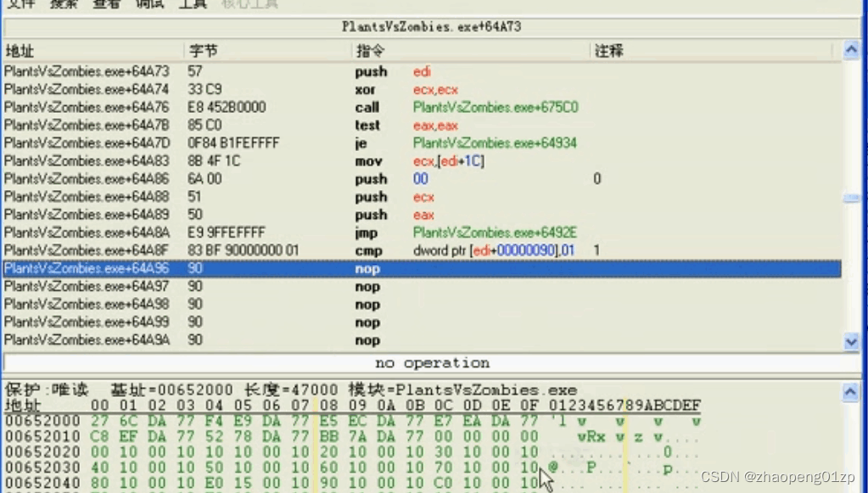Select the push ecx row
The image size is (868, 493).
point(423,196)
